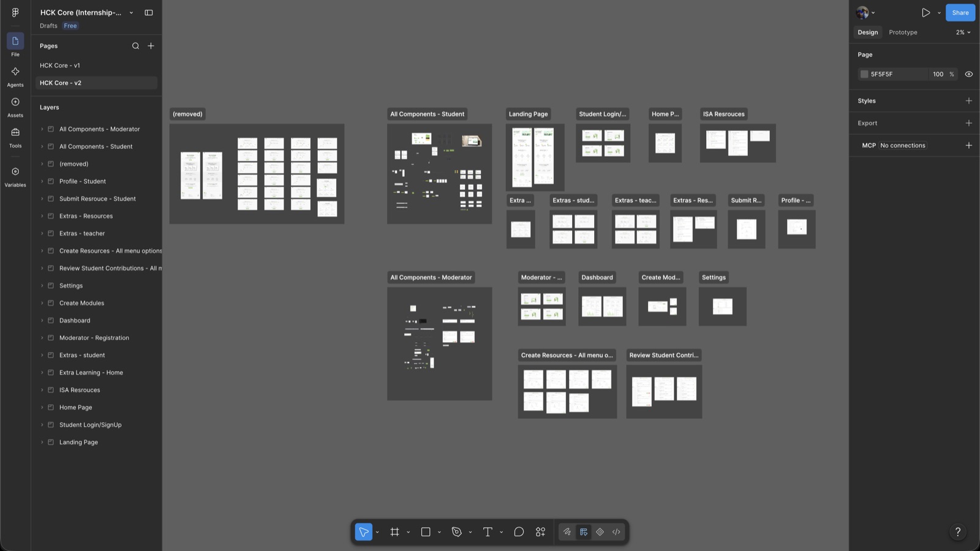
Task: Select the File sidebar icon
Action: [15, 41]
